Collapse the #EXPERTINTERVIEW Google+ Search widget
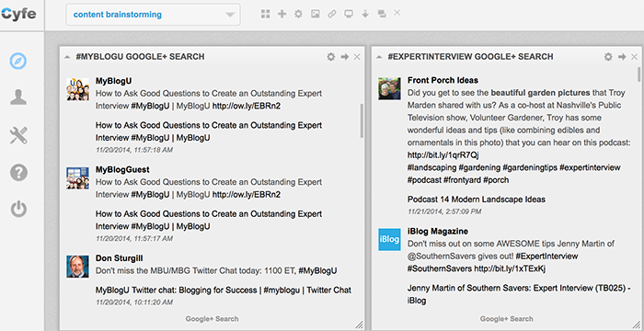This screenshot has height=331, width=644. pos(379,57)
